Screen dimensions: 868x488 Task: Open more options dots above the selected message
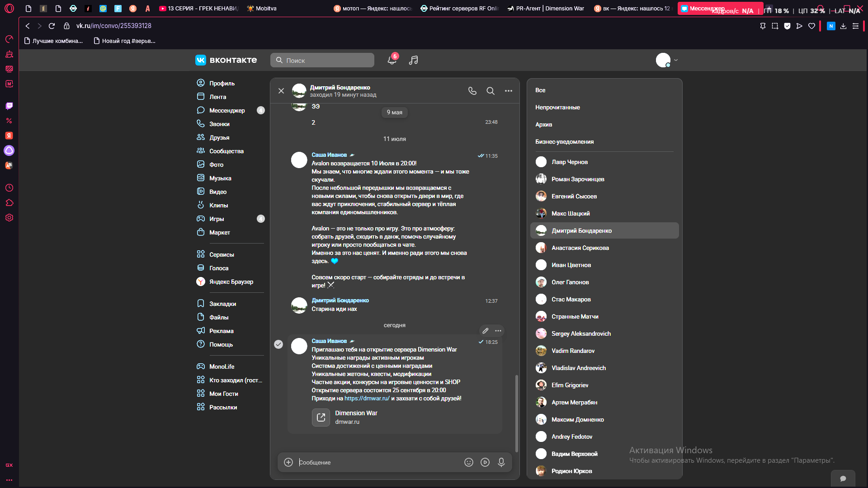498,331
